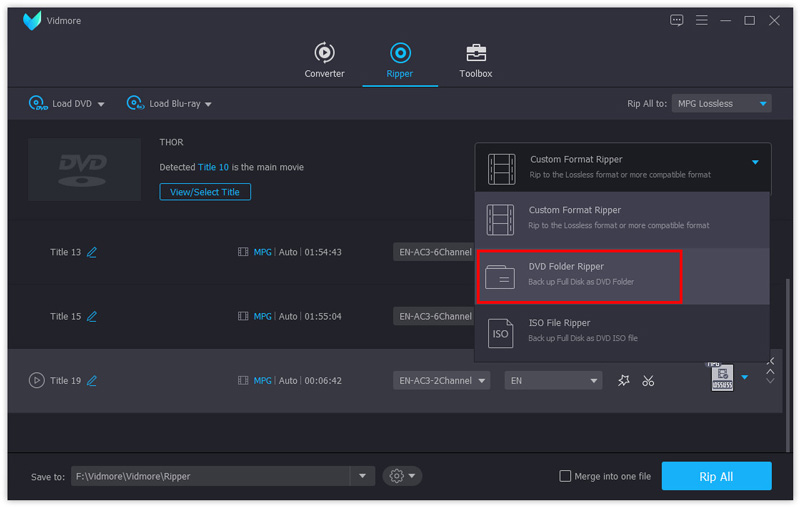800x507 pixels.
Task: Play the Title 19 preview
Action: (x=37, y=381)
